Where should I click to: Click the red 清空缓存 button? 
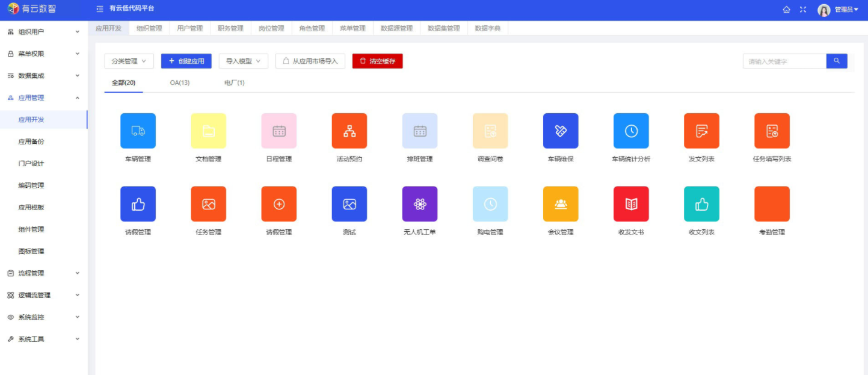pyautogui.click(x=377, y=61)
